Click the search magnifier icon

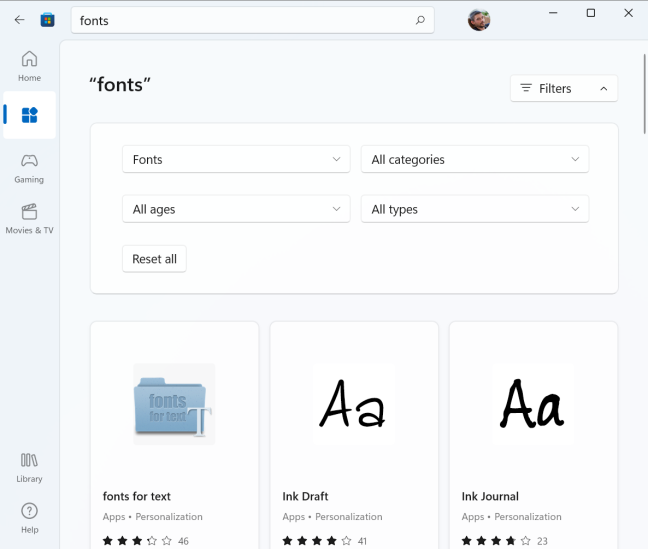click(420, 20)
